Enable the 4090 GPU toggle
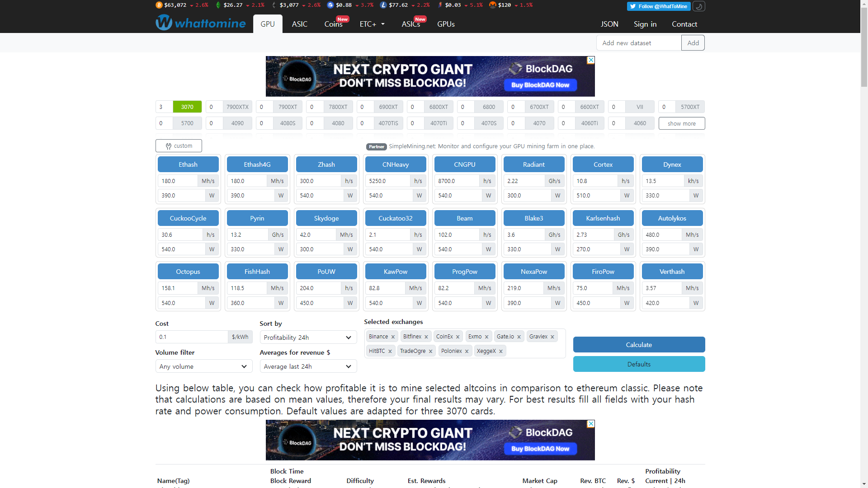868x488 pixels. [x=237, y=123]
